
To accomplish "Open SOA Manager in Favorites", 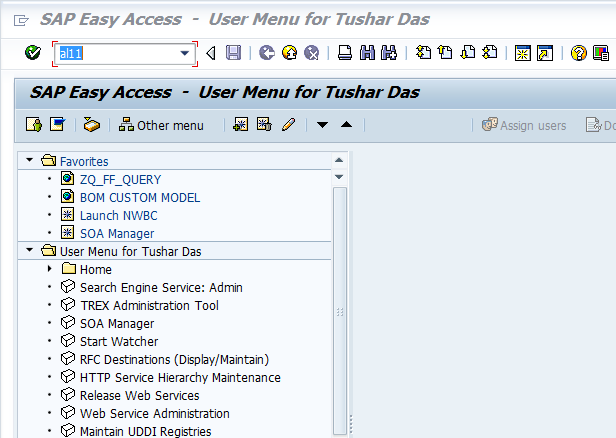I will pyautogui.click(x=117, y=234).
